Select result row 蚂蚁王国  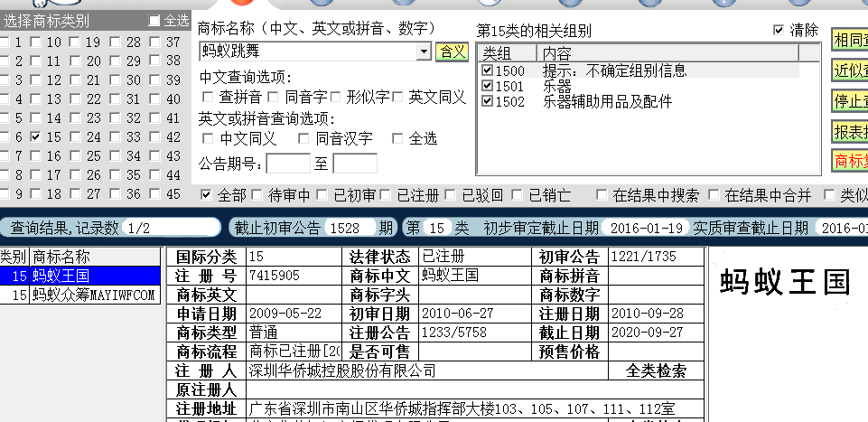pos(80,276)
